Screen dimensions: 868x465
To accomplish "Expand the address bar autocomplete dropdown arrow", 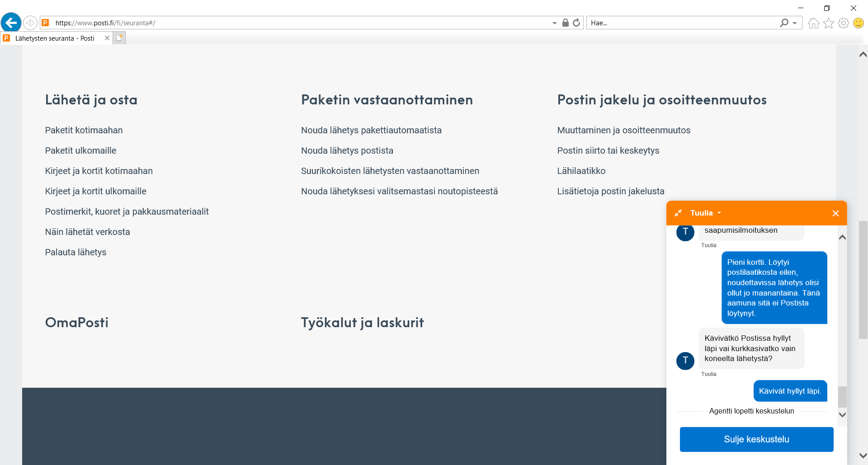I will click(555, 23).
